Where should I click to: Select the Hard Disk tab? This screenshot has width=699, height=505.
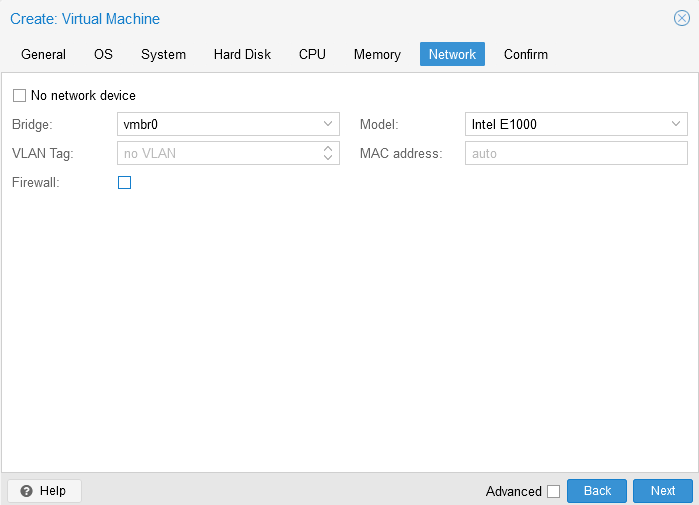coord(242,54)
